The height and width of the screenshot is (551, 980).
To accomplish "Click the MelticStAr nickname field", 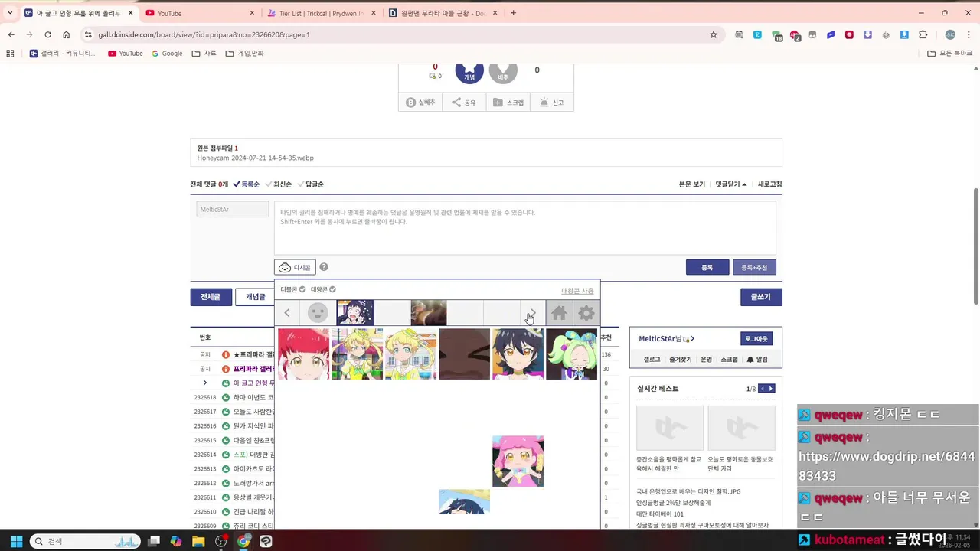I will [x=233, y=209].
